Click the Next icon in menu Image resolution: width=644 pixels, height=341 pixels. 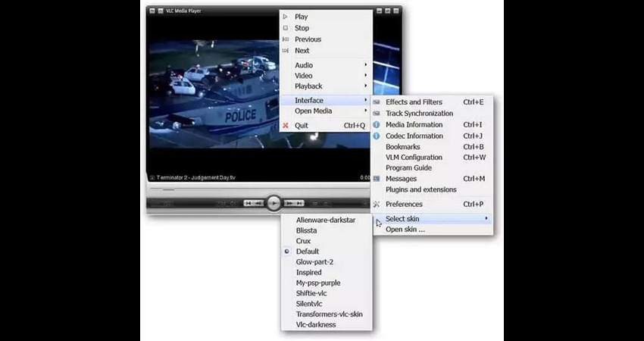pyautogui.click(x=286, y=51)
